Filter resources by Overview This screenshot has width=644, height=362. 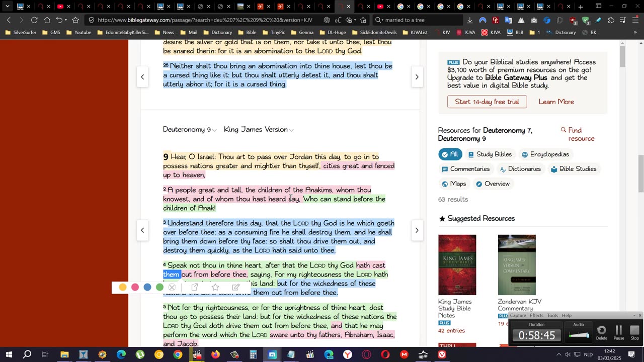pos(493,184)
